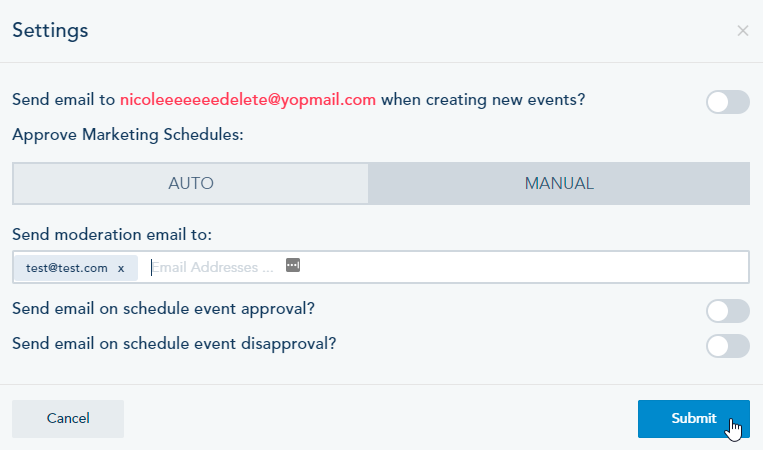Toggle email on creating new events
The height and width of the screenshot is (450, 763).
[728, 102]
